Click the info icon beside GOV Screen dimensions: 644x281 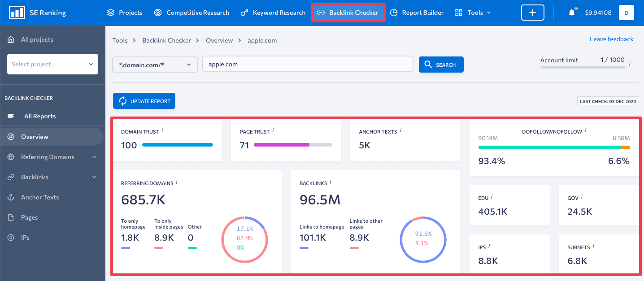tap(582, 197)
